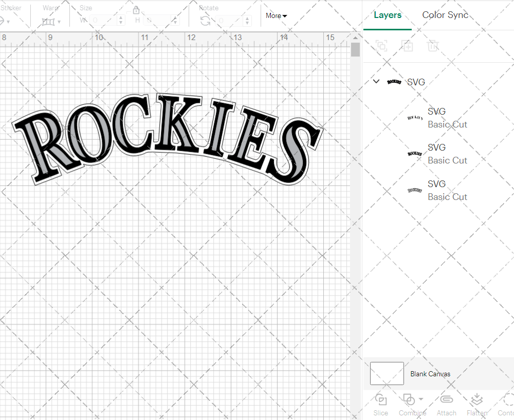The image size is (514, 420).
Task: Click the Attach icon
Action: click(446, 399)
